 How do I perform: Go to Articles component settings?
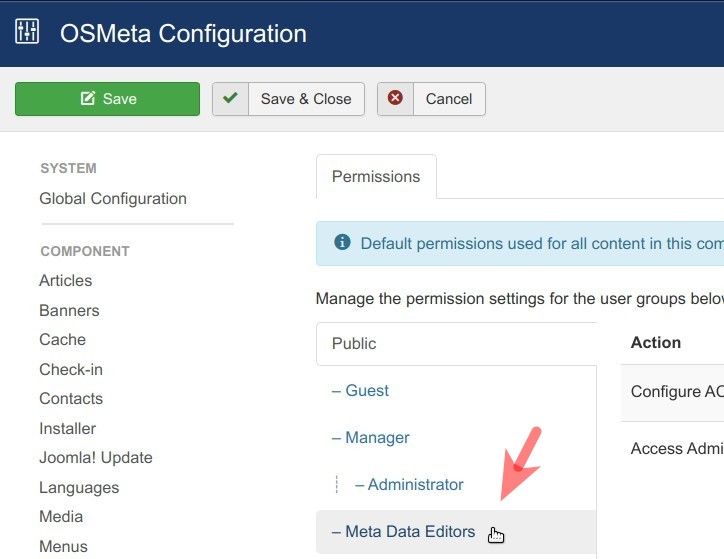pos(66,281)
